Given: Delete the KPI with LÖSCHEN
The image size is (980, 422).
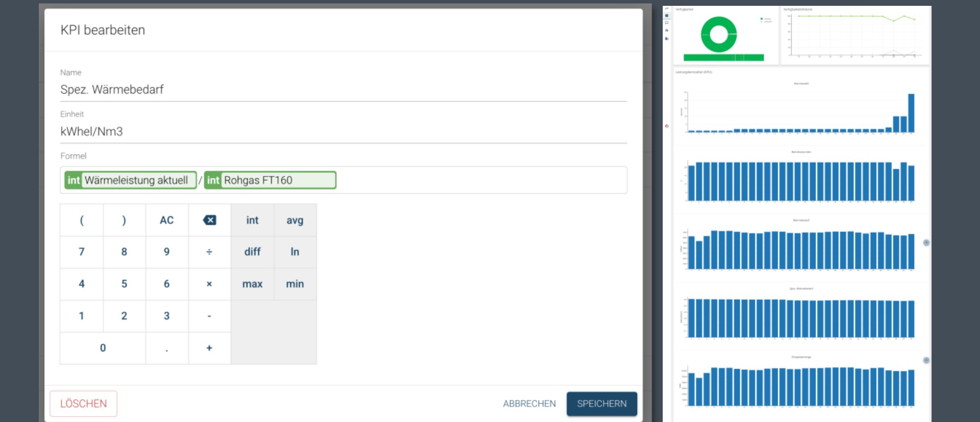Looking at the screenshot, I should [83, 404].
